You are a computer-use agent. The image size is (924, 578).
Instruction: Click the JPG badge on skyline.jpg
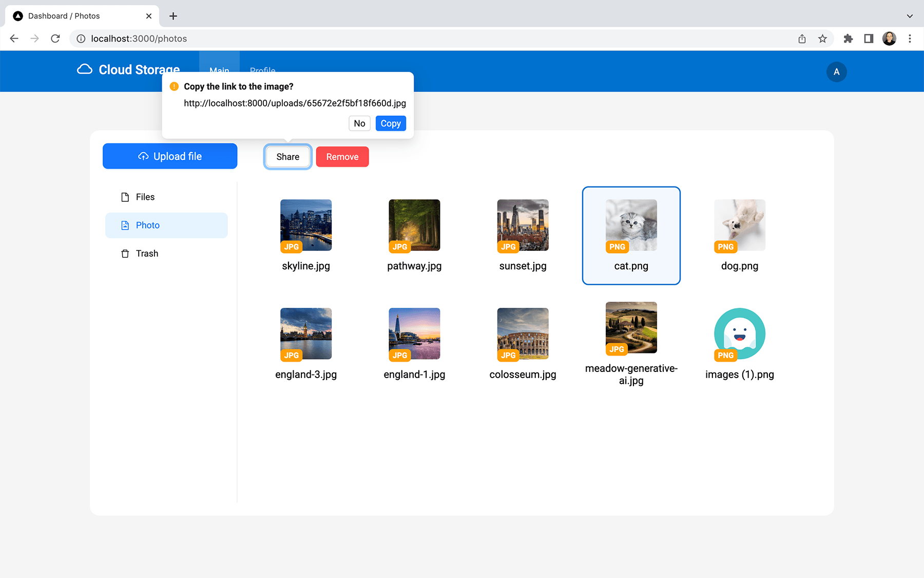pyautogui.click(x=291, y=247)
